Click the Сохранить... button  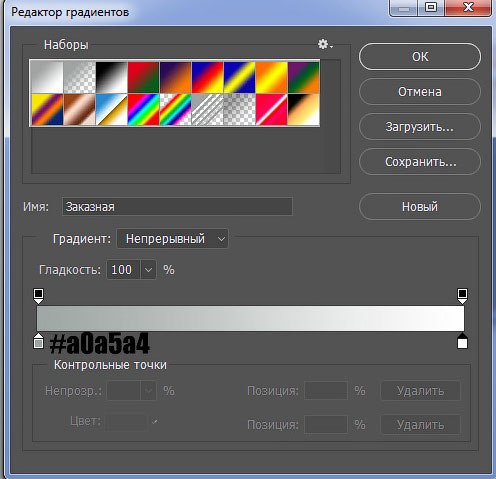click(420, 162)
